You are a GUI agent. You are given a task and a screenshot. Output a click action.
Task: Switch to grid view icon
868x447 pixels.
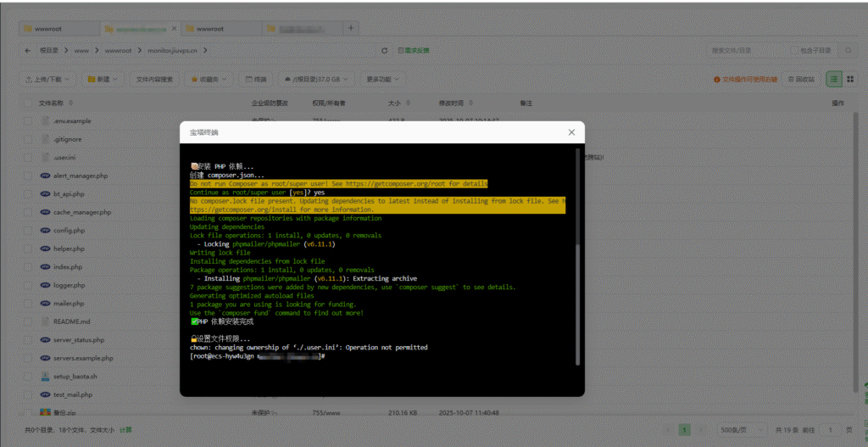849,79
